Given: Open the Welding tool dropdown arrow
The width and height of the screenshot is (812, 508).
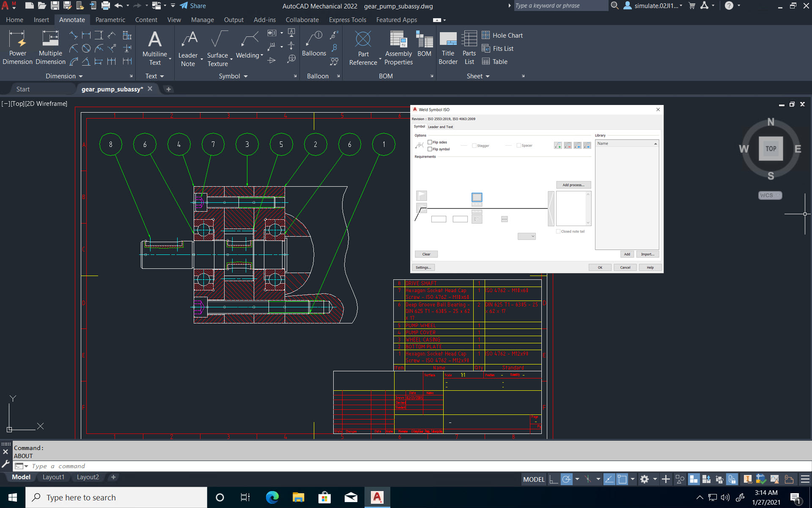Looking at the screenshot, I should coord(262,55).
